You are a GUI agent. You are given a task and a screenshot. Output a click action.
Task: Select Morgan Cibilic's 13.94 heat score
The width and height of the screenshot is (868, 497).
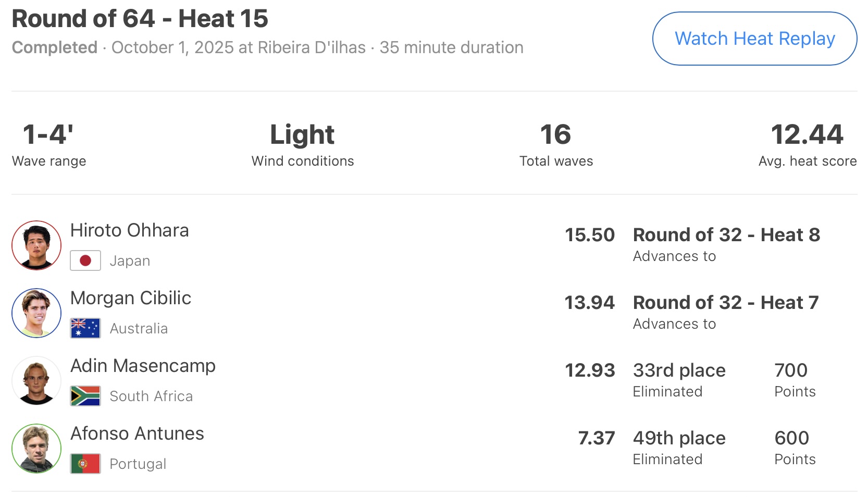pos(590,303)
